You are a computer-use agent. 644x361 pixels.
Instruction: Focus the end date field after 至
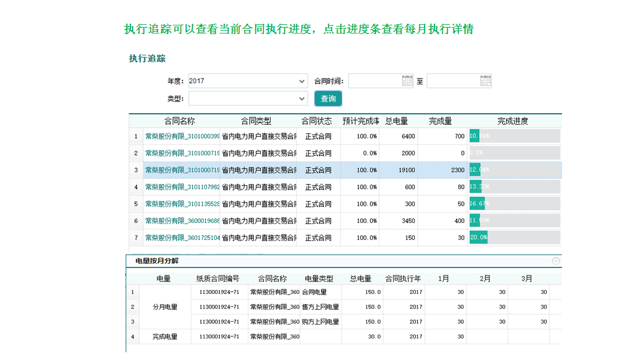453,81
